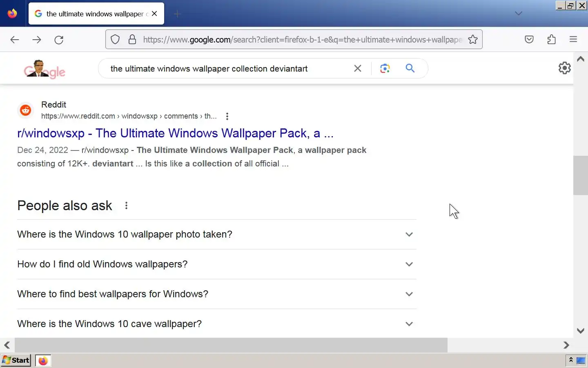
Task: Open the three-dot menu beside the Reddit URL
Action: click(x=227, y=116)
